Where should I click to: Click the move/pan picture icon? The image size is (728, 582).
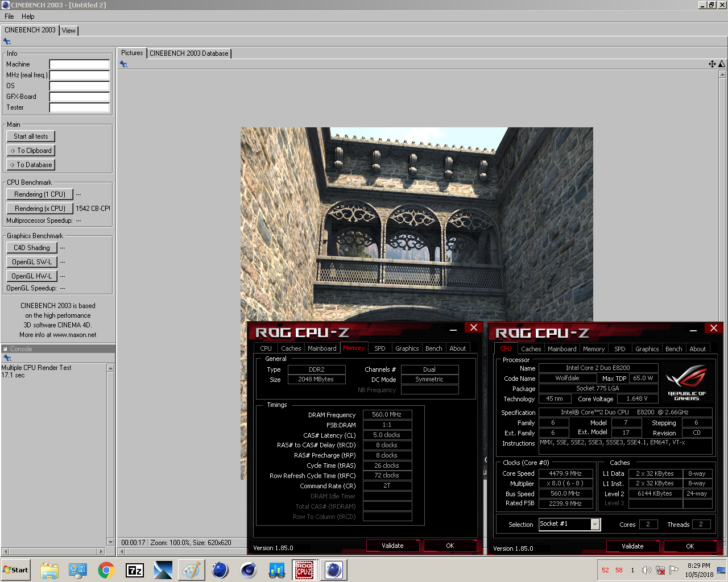pos(712,64)
